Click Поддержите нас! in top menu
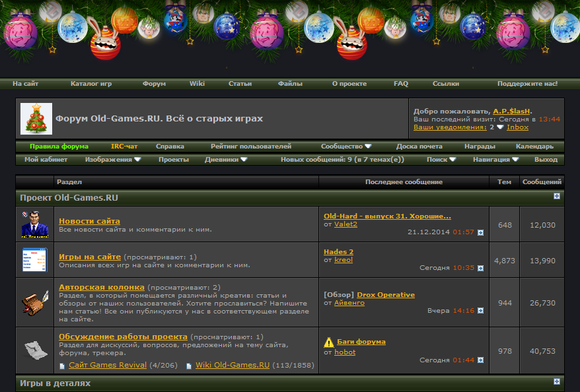 [x=527, y=84]
